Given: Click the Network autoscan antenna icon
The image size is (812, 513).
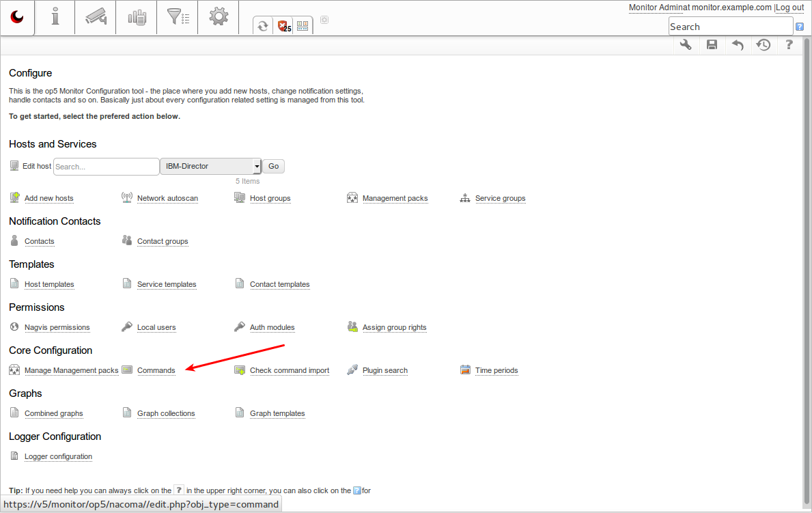Looking at the screenshot, I should click(x=127, y=197).
